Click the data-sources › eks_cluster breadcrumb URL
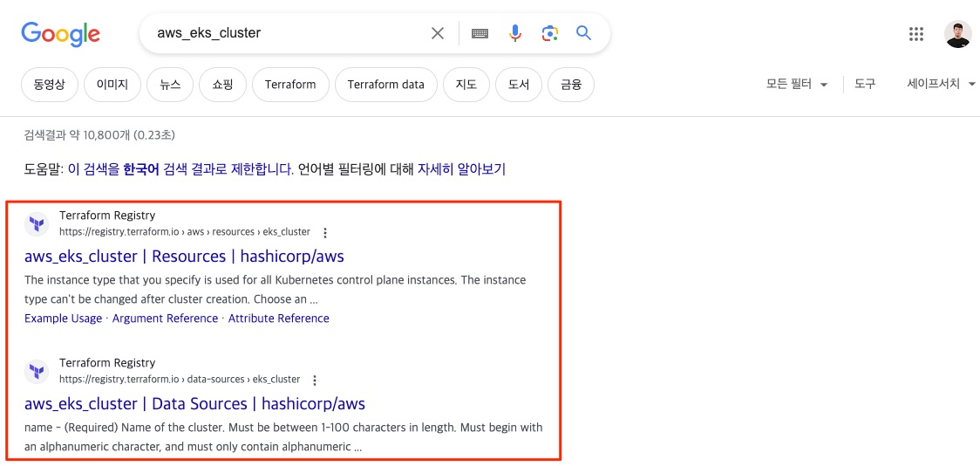 [x=180, y=380]
